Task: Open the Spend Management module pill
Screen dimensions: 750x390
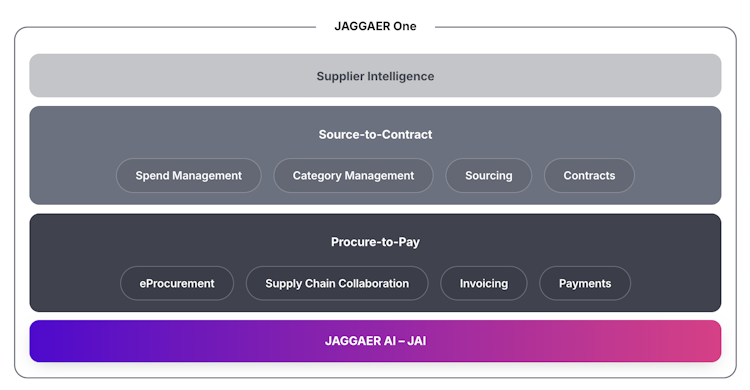Action: [x=188, y=176]
